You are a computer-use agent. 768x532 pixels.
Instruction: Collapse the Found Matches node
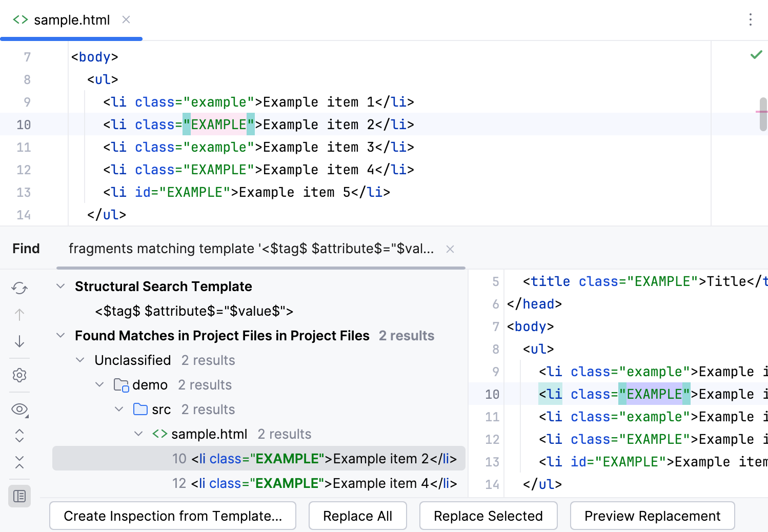[60, 336]
